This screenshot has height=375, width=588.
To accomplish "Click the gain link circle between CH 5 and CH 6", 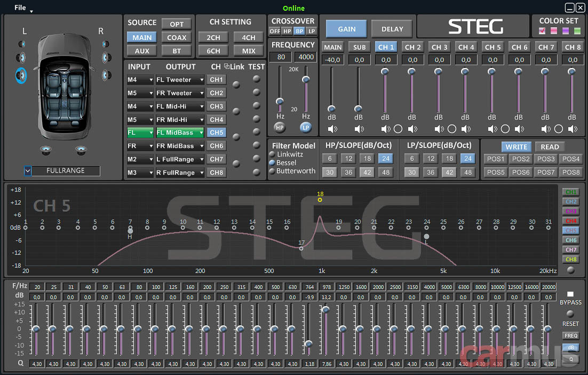I will [505, 129].
